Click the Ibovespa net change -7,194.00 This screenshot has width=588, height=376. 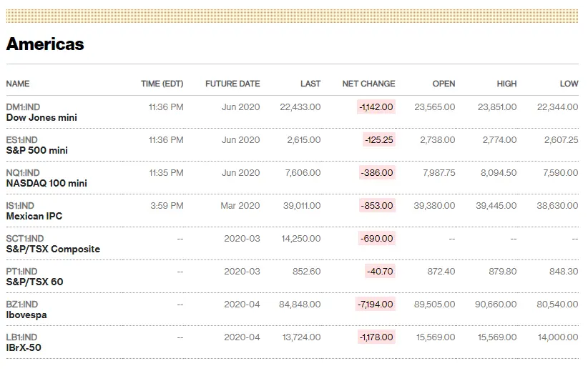376,305
